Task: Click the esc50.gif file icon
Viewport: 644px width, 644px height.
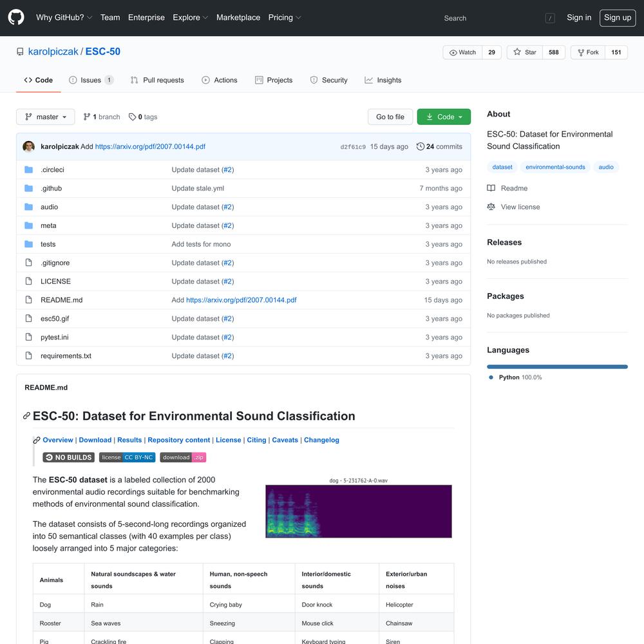Action: click(x=29, y=318)
